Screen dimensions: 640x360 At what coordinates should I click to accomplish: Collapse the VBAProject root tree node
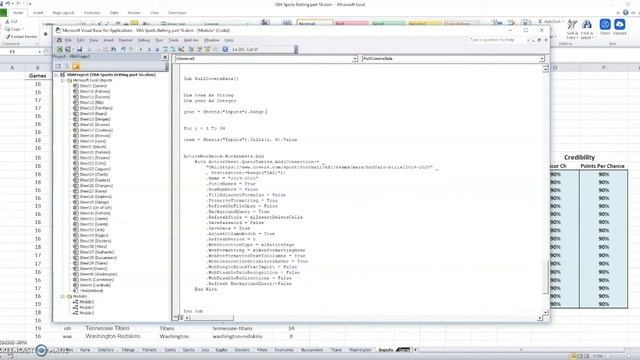pyautogui.click(x=56, y=75)
